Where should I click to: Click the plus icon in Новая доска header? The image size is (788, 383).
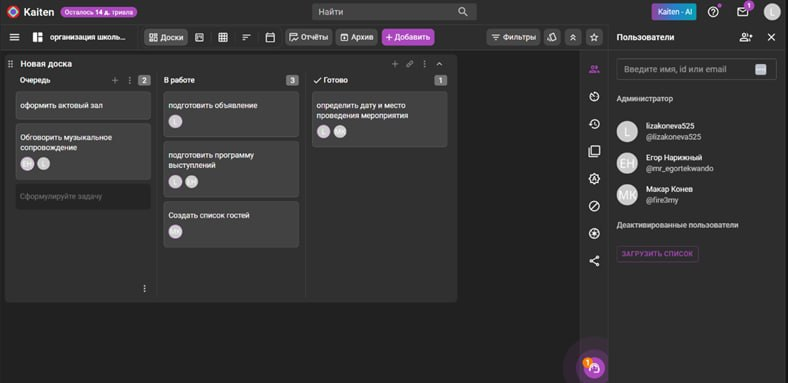click(x=395, y=64)
